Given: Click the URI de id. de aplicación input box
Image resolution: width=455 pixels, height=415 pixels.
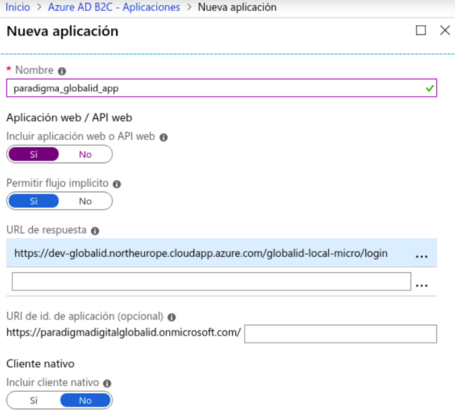Looking at the screenshot, I should 340,334.
